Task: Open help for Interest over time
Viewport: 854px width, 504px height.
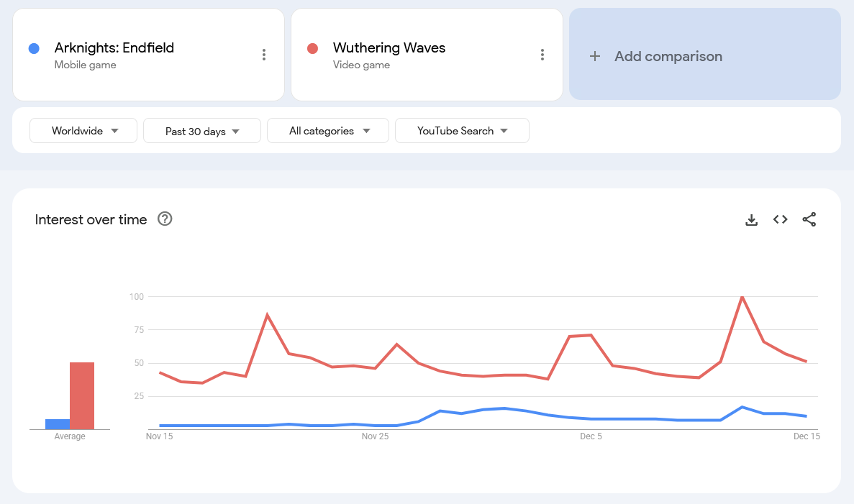Action: (165, 219)
